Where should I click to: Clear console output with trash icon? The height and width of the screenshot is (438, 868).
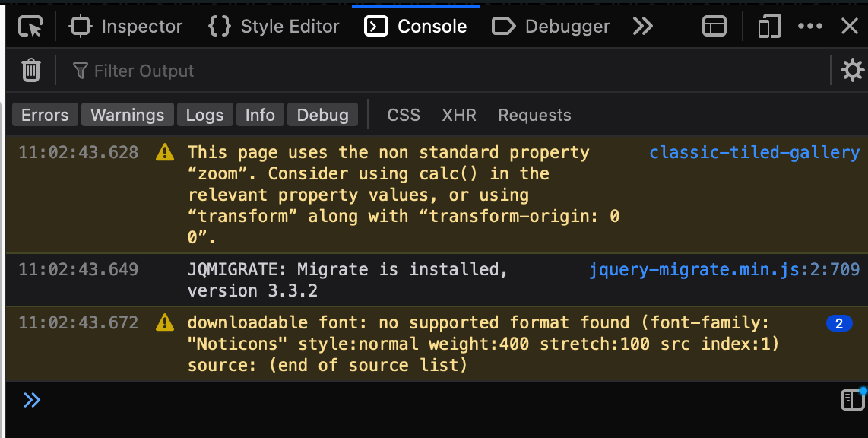[x=31, y=70]
